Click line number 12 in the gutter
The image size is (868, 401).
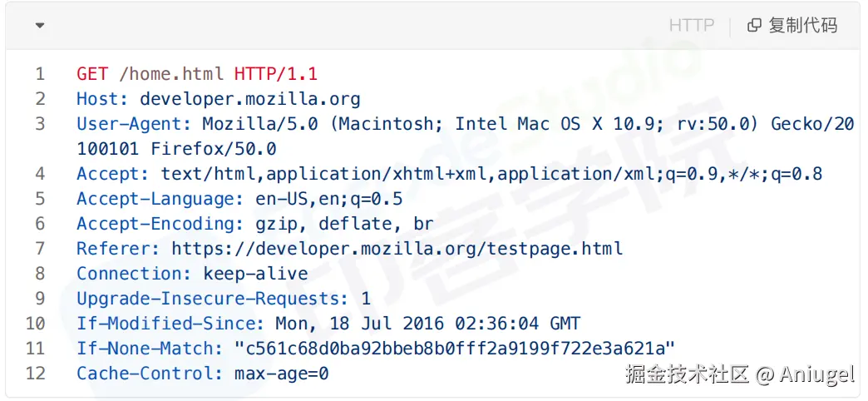36,374
